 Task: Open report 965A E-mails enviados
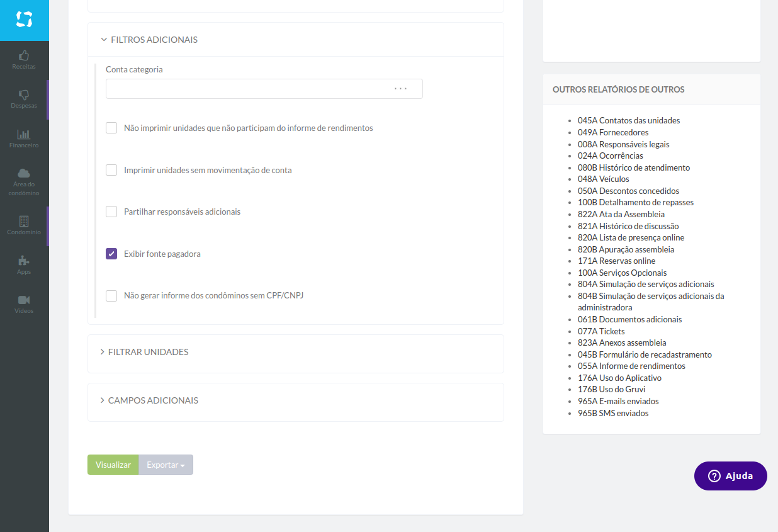pyautogui.click(x=618, y=401)
